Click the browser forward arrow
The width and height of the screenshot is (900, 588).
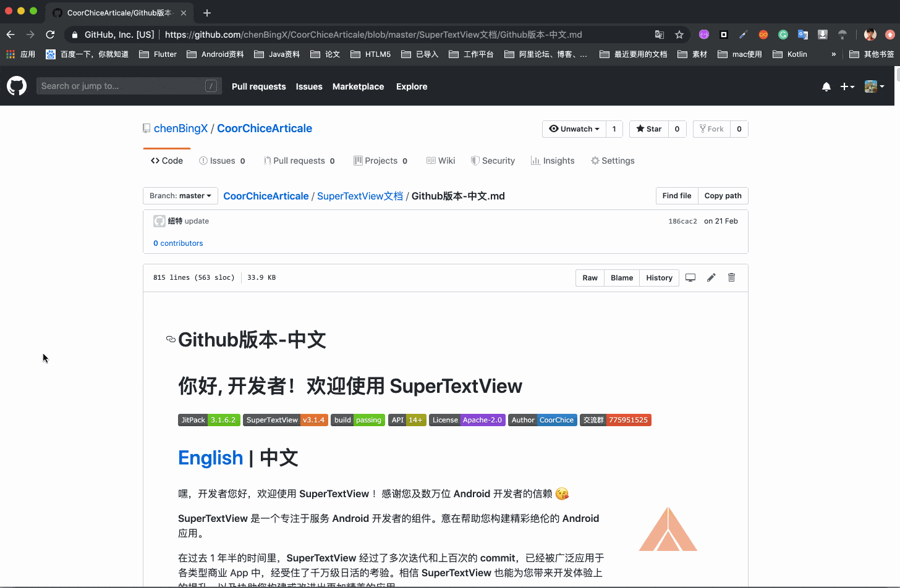(30, 35)
